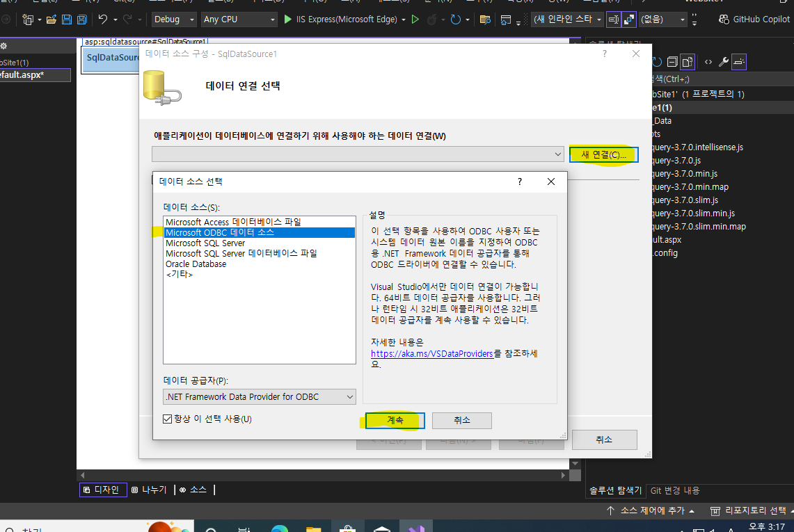Click 취소 in the configure data source wizard
The height and width of the screenshot is (532, 794).
coord(604,440)
